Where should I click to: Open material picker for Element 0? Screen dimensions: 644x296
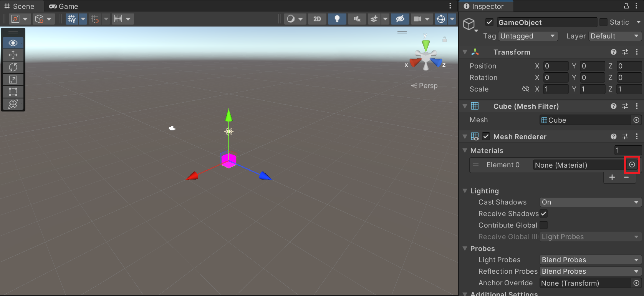(x=632, y=165)
